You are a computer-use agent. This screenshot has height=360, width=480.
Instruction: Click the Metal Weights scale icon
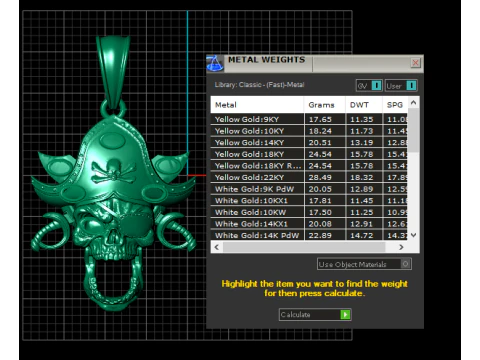(x=215, y=64)
